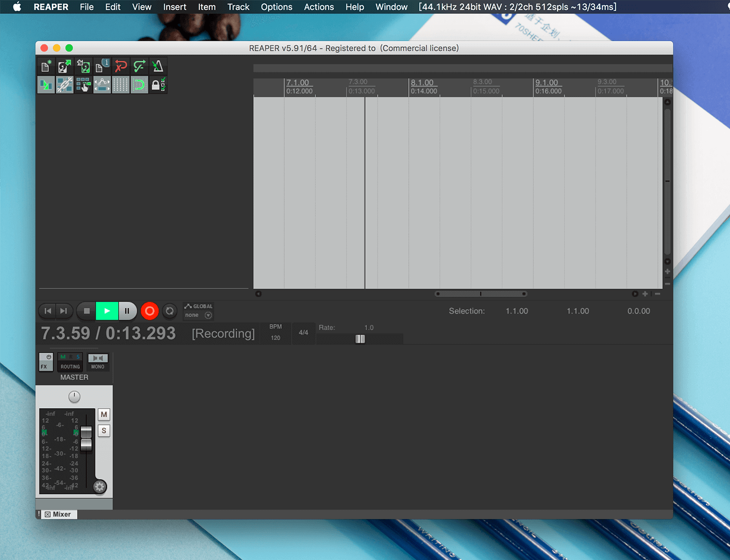The image size is (730, 560).
Task: Click the green redo arrow icon
Action: pyautogui.click(x=140, y=66)
